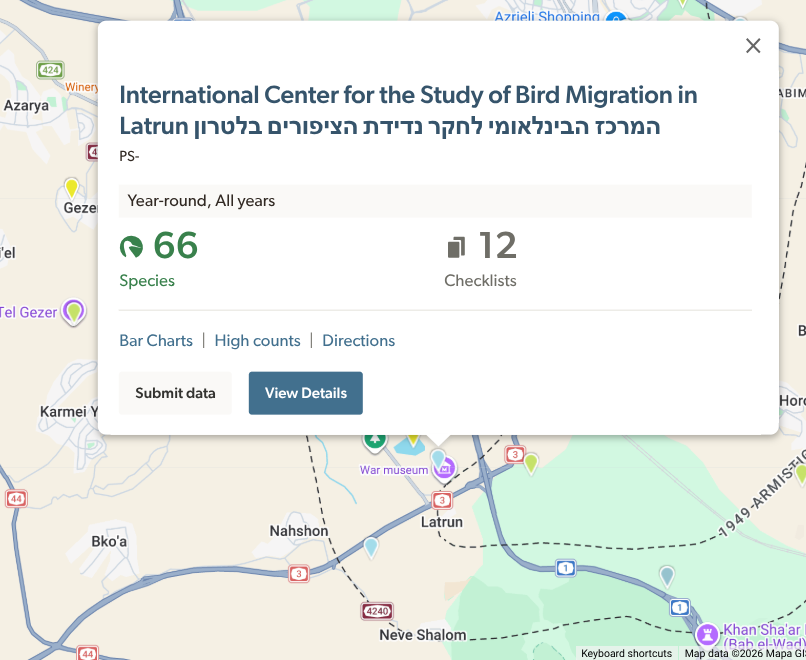The height and width of the screenshot is (660, 806).
Task: Click the Nahshon map label
Action: tap(299, 530)
